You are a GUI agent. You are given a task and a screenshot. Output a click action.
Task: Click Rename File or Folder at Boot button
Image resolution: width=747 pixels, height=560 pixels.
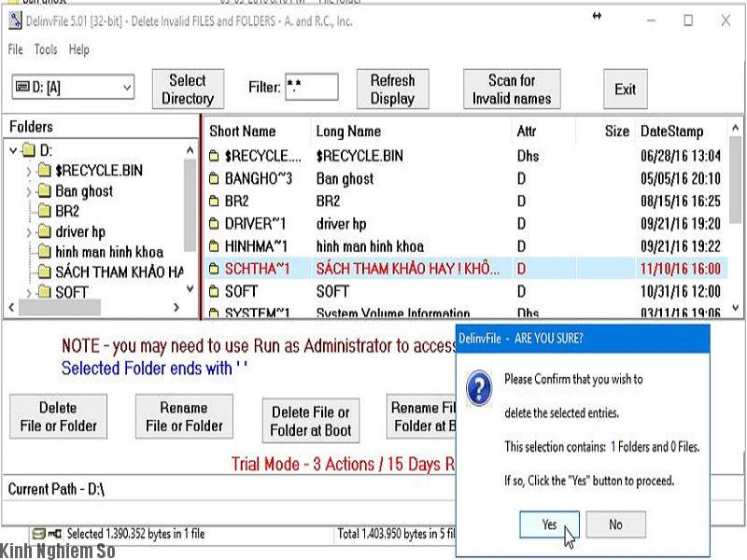(422, 416)
